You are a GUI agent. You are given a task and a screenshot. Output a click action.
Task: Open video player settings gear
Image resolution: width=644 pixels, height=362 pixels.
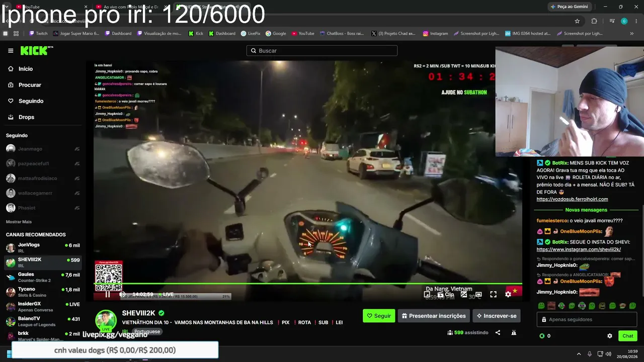[508, 295]
